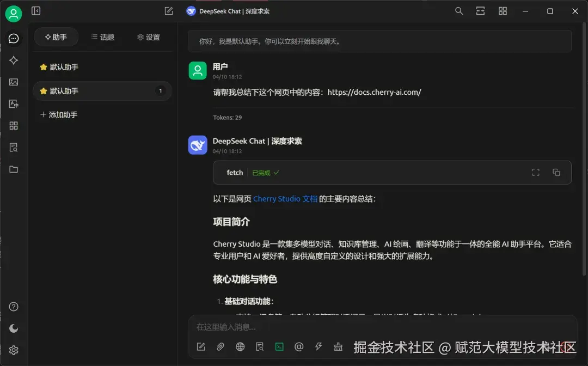588x366 pixels.
Task: Click 添加助手 to add an assistant
Action: coord(58,114)
